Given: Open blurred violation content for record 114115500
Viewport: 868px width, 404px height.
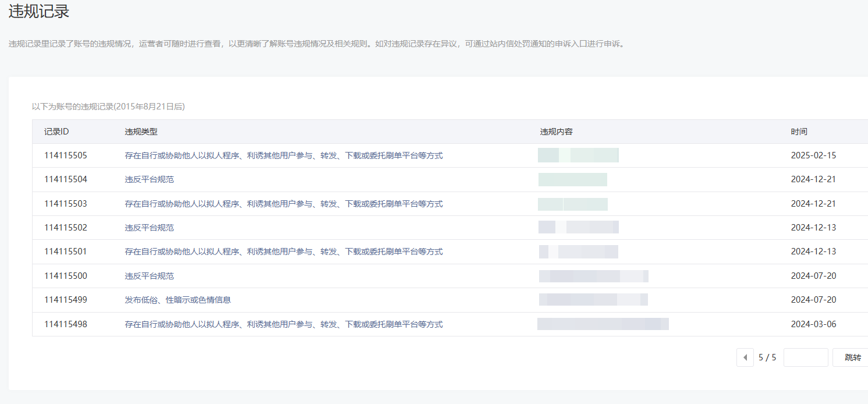Looking at the screenshot, I should tap(593, 276).
